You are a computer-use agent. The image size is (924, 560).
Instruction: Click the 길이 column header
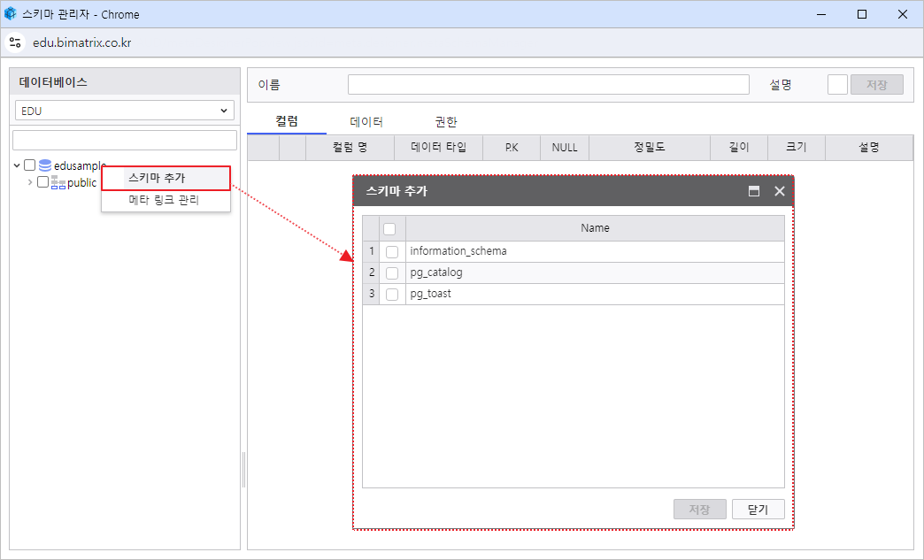739,147
